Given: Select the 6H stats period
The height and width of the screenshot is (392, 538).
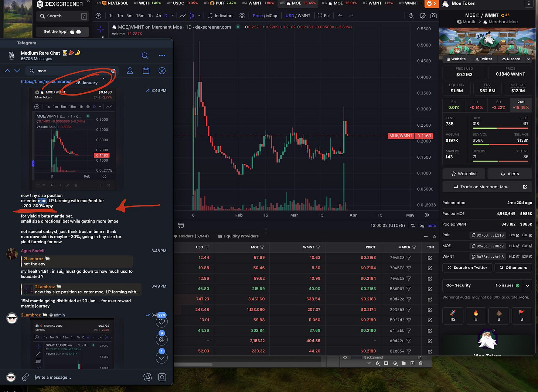Looking at the screenshot, I should click(x=498, y=105).
